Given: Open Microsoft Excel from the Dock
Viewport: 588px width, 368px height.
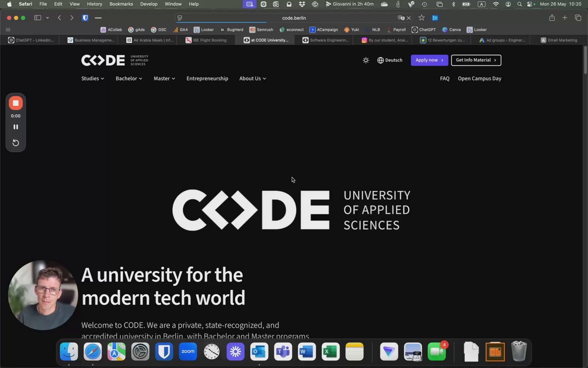Looking at the screenshot, I should (x=331, y=352).
